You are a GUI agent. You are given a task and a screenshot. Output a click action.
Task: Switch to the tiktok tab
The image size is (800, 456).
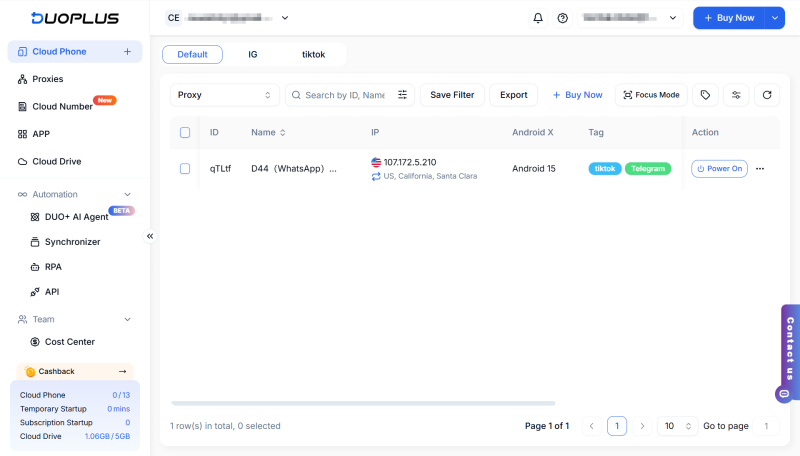point(313,54)
